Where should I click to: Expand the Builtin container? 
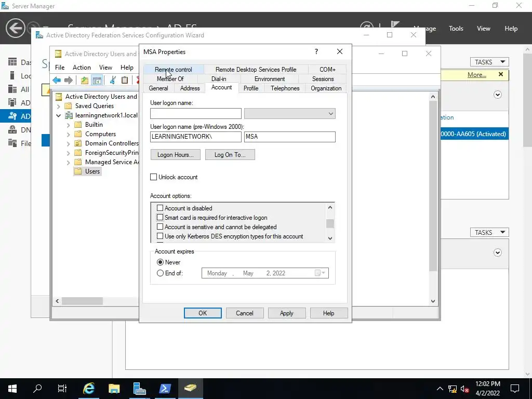(x=68, y=125)
